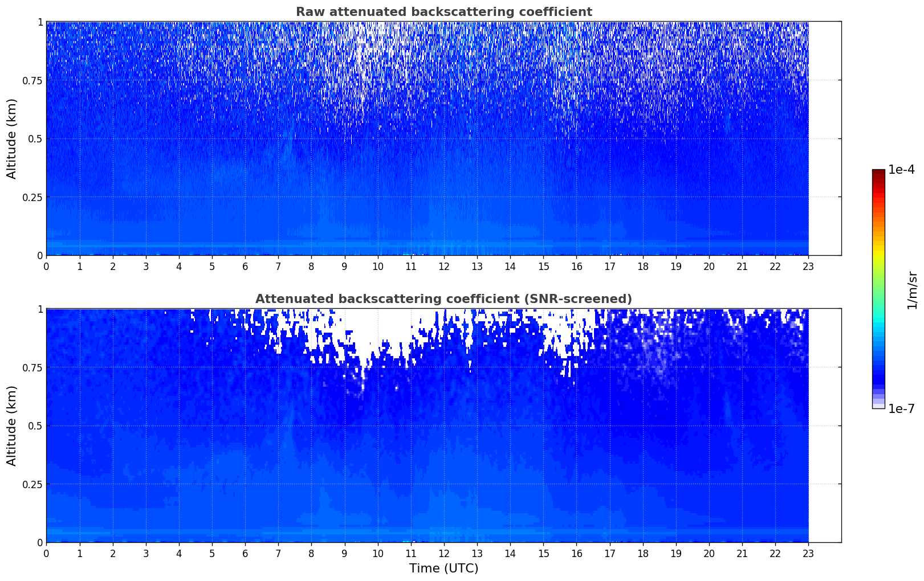Image resolution: width=924 pixels, height=581 pixels.
Task: Click the 'Raw attenuated backscattering coefficient' title
Action: click(443, 12)
